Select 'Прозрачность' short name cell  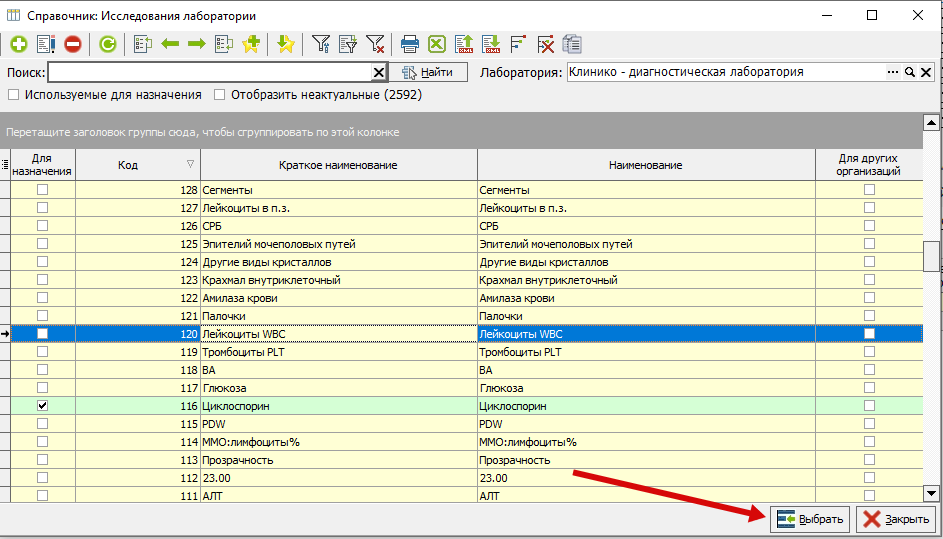[x=339, y=460]
